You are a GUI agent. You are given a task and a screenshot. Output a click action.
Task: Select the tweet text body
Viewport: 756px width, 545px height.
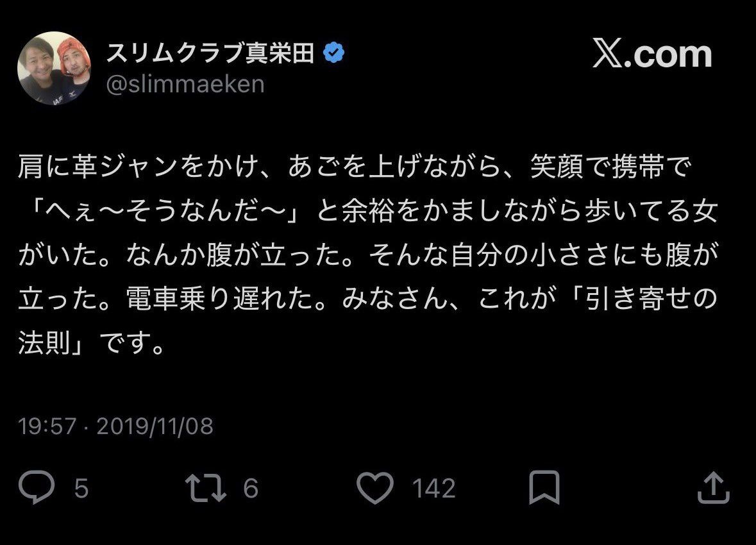(369, 250)
